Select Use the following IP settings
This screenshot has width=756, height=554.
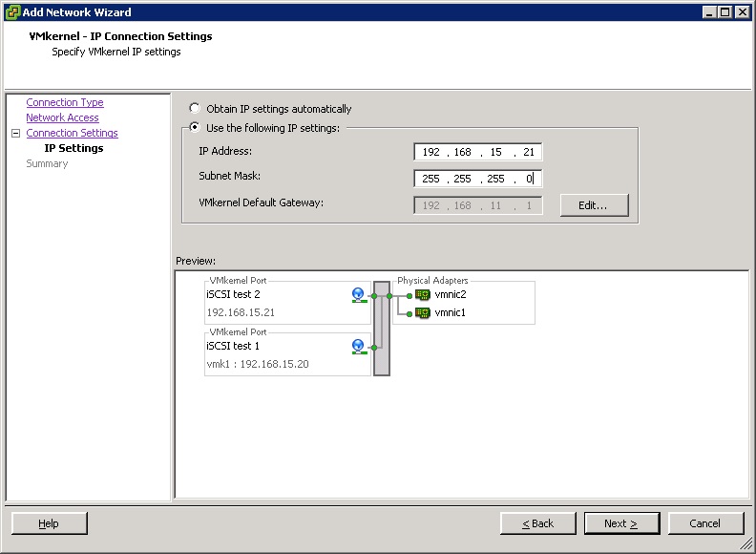click(x=195, y=128)
